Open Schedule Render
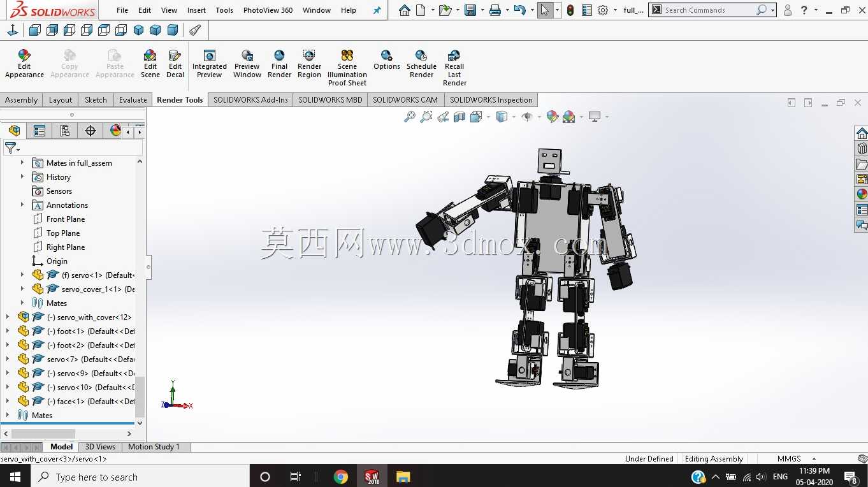 tap(421, 64)
